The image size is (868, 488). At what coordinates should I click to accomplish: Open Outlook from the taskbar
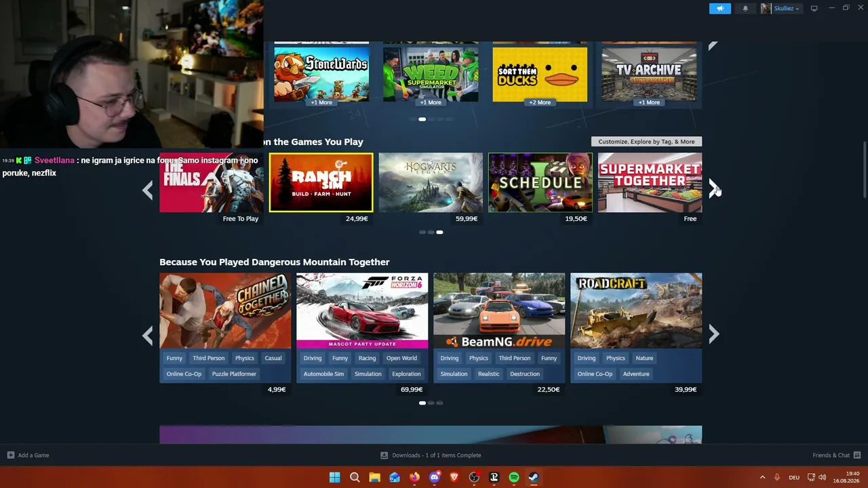(395, 477)
